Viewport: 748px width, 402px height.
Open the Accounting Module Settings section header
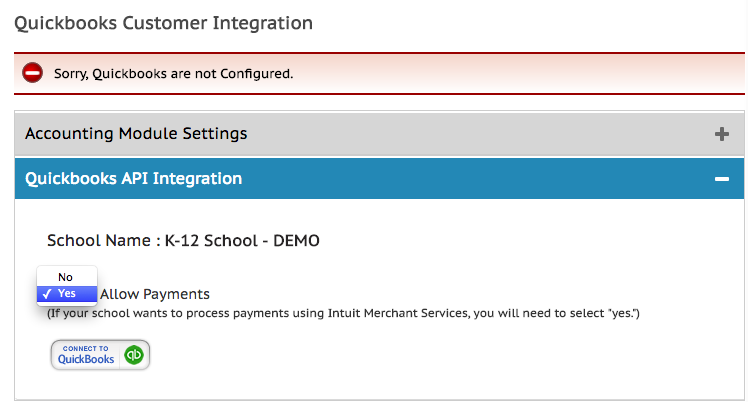pos(379,134)
